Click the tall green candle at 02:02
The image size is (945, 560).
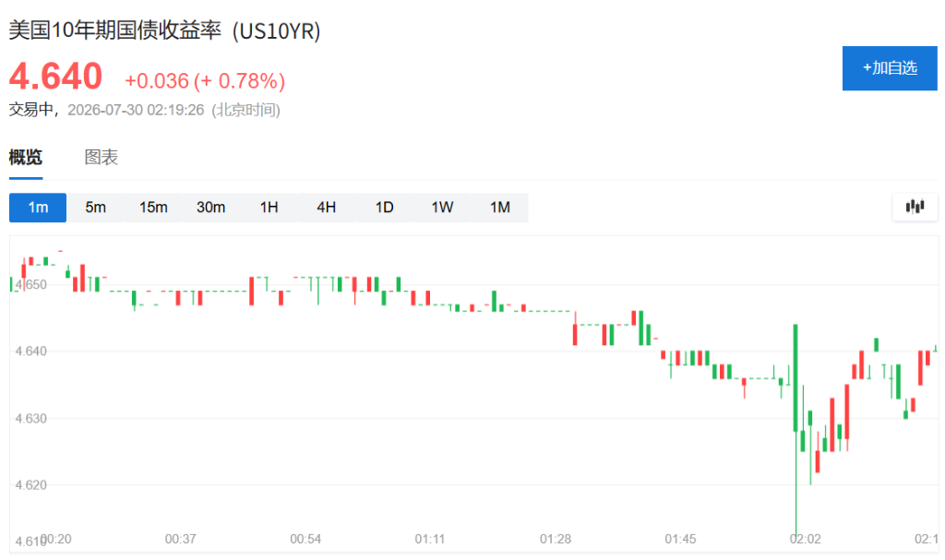click(795, 378)
